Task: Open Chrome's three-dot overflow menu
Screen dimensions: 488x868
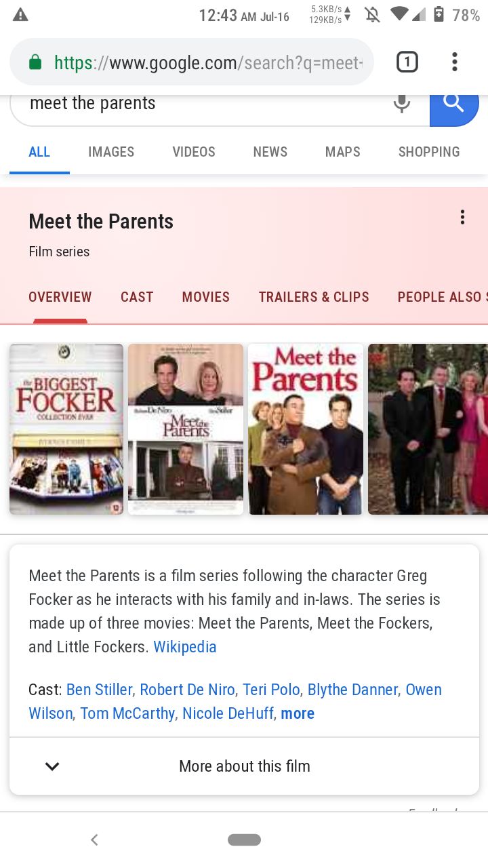Action: pyautogui.click(x=455, y=62)
